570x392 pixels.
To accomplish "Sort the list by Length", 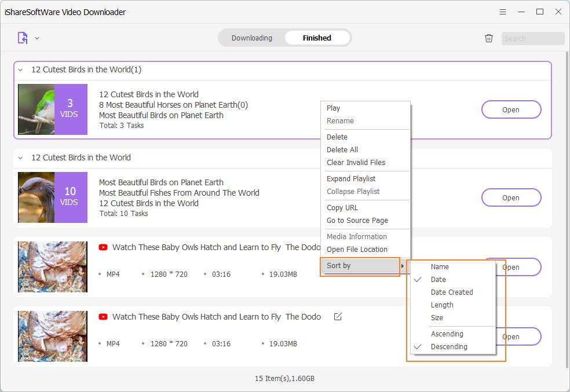I will (454, 305).
